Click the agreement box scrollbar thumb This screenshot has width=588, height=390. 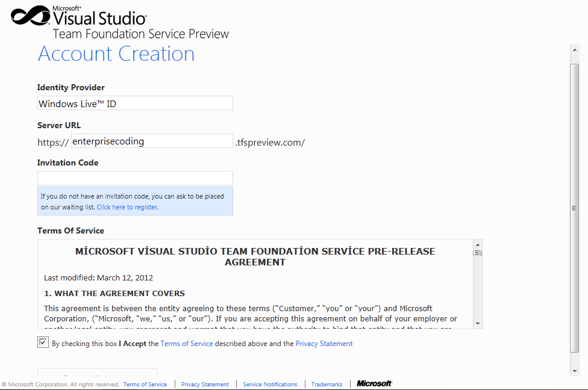click(x=478, y=253)
